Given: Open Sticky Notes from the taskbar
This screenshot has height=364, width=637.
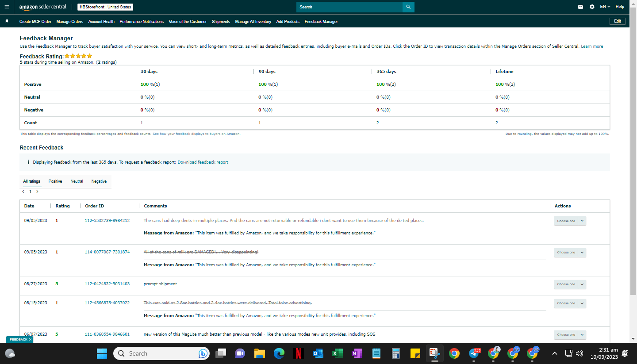Looking at the screenshot, I should coord(415,353).
